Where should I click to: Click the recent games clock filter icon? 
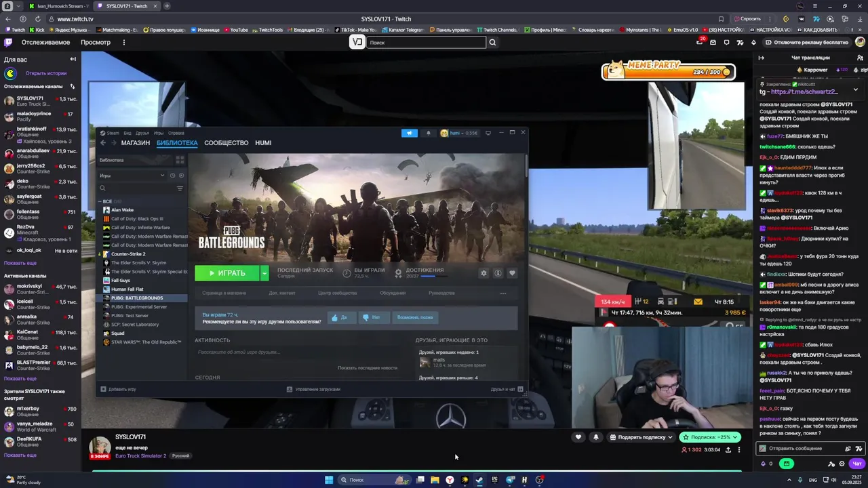click(x=172, y=176)
